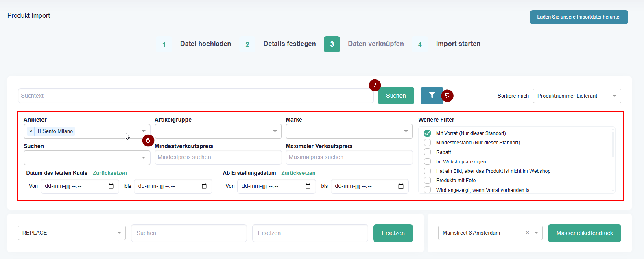Check the Produkte mit Foto option
The width and height of the screenshot is (644, 259).
coord(427,181)
